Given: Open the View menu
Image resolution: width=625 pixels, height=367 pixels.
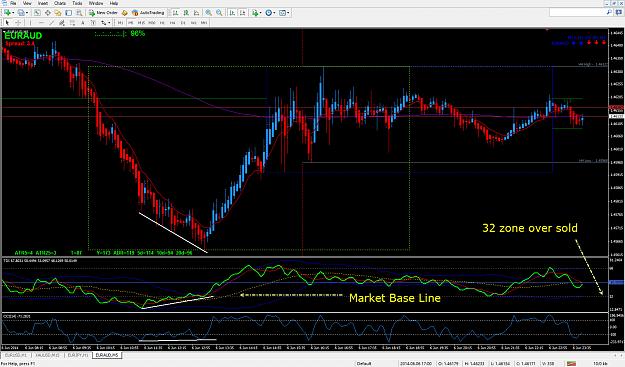Looking at the screenshot, I should pos(27,3).
